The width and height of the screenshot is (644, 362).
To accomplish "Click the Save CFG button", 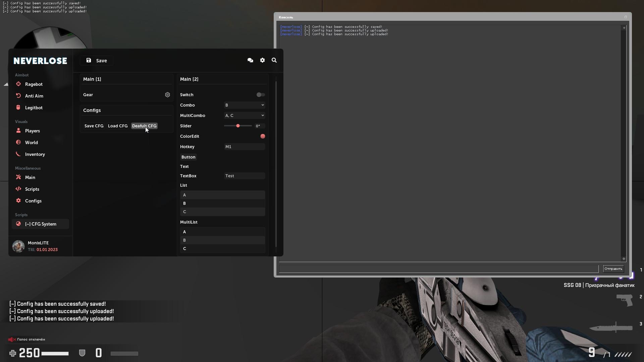I will coord(94,126).
